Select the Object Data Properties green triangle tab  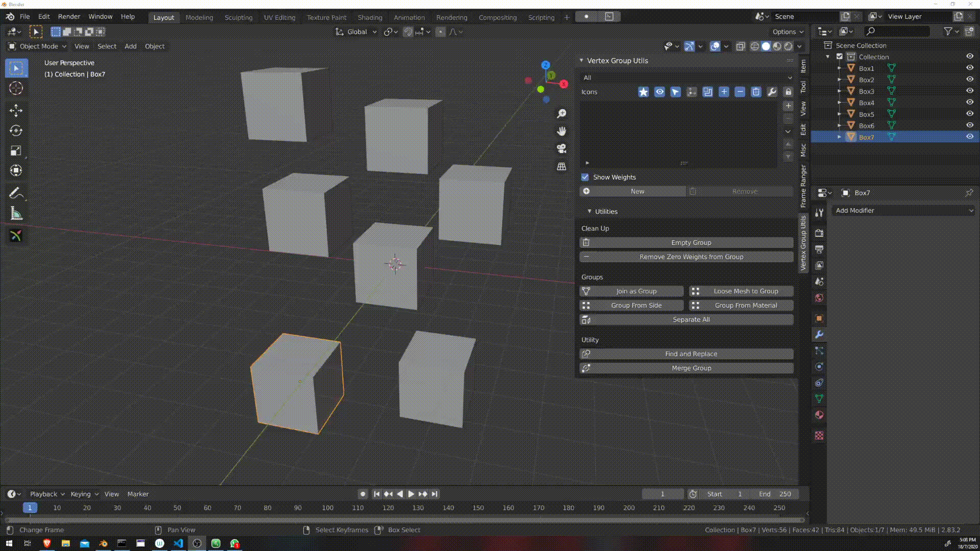click(819, 398)
